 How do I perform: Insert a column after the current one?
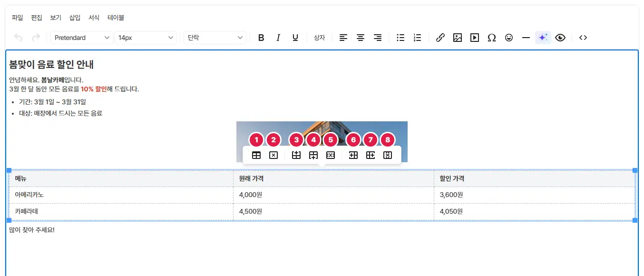pyautogui.click(x=371, y=155)
